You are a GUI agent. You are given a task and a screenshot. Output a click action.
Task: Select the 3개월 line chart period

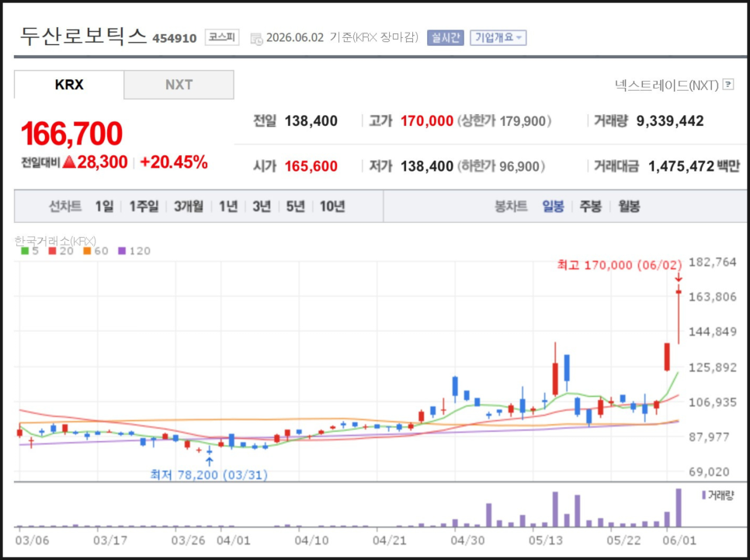(x=189, y=207)
